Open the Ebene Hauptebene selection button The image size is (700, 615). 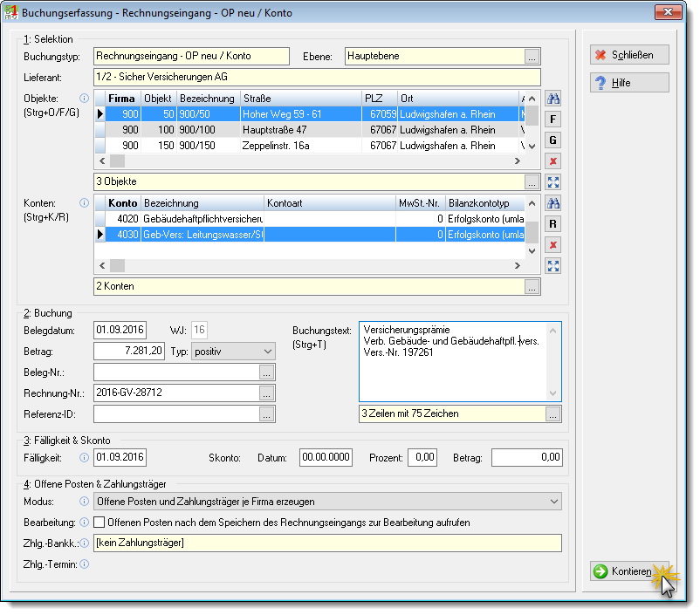click(532, 57)
